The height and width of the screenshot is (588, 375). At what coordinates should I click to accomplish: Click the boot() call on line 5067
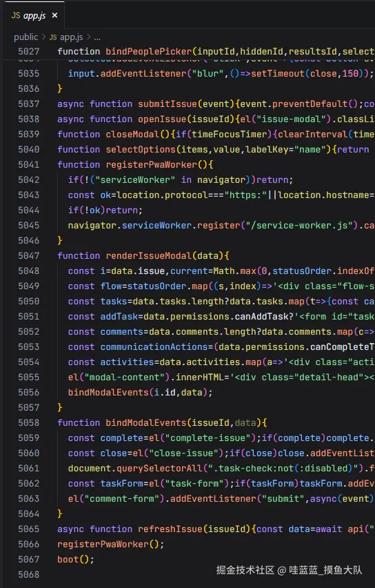pyautogui.click(x=76, y=559)
